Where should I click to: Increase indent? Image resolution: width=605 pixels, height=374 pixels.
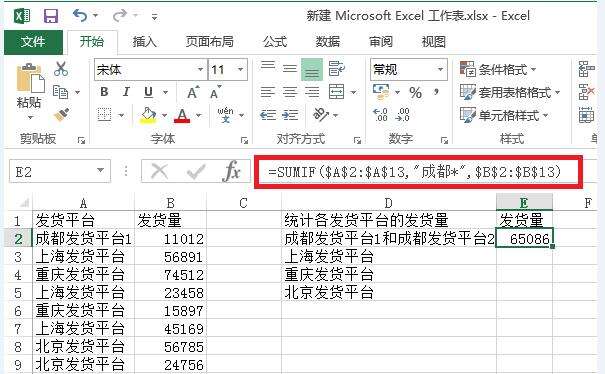(x=290, y=115)
